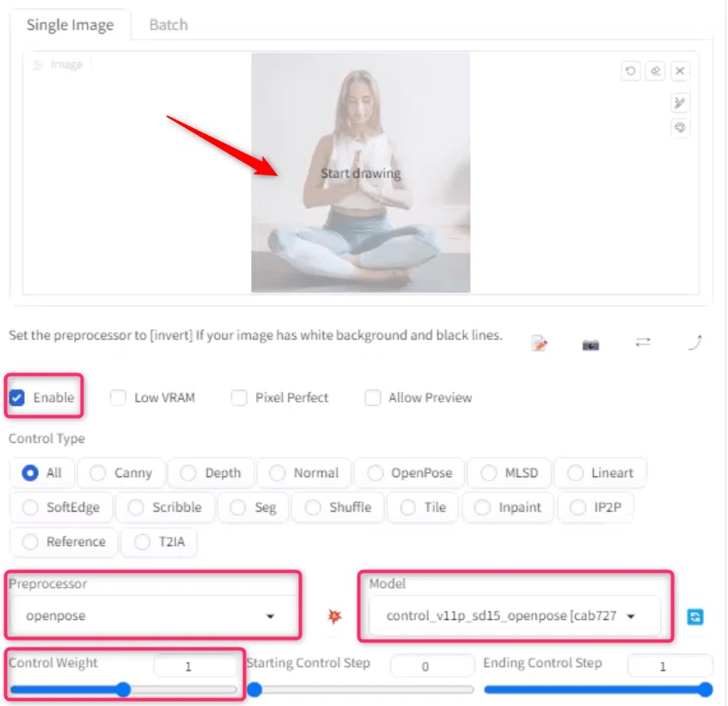Image resolution: width=728 pixels, height=706 pixels.
Task: Switch to the Single Image tab
Action: point(70,25)
